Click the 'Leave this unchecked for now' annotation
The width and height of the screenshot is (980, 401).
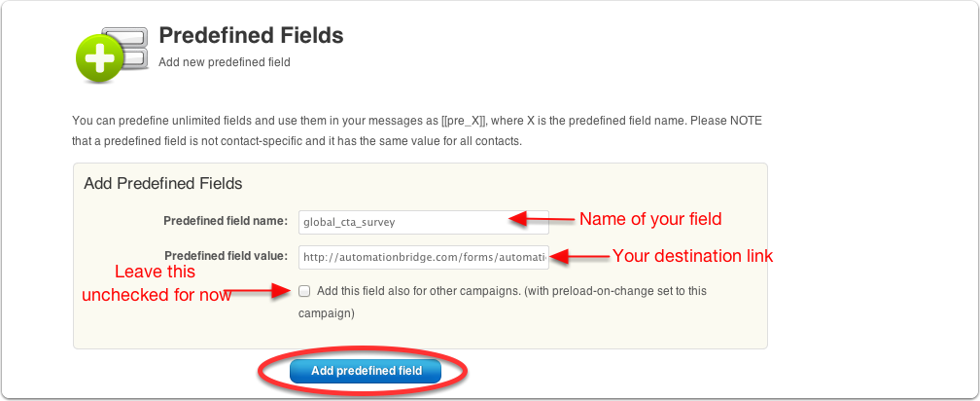156,283
